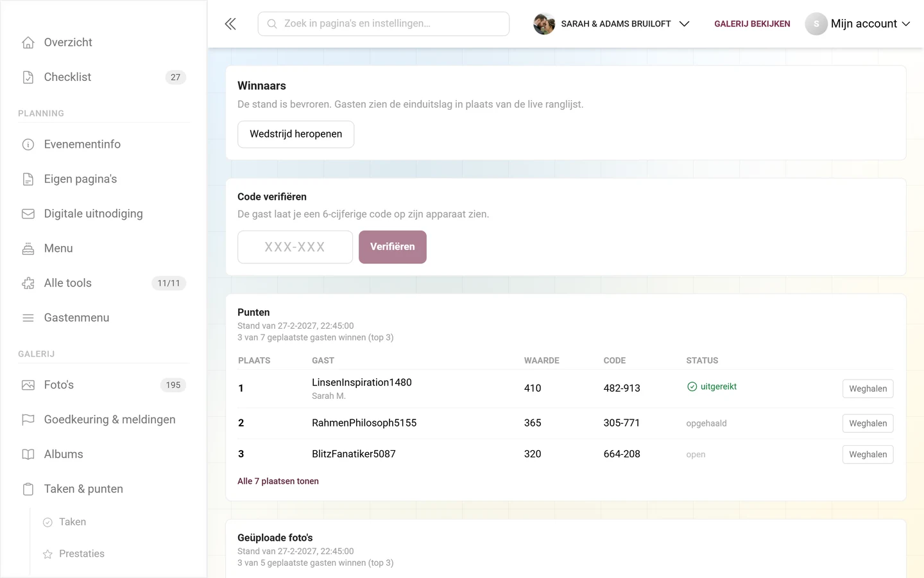Click the Evenementinfo info icon
The image size is (924, 578).
point(28,144)
